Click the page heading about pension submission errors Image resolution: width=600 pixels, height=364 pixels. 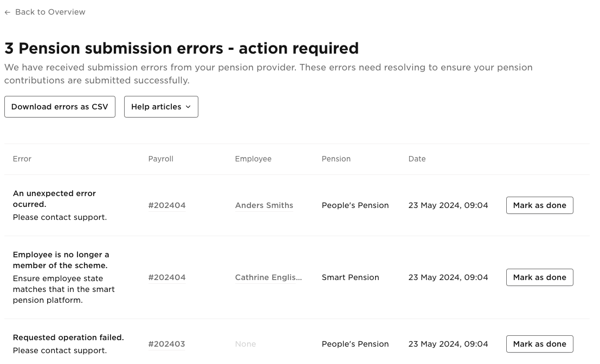pos(182,48)
